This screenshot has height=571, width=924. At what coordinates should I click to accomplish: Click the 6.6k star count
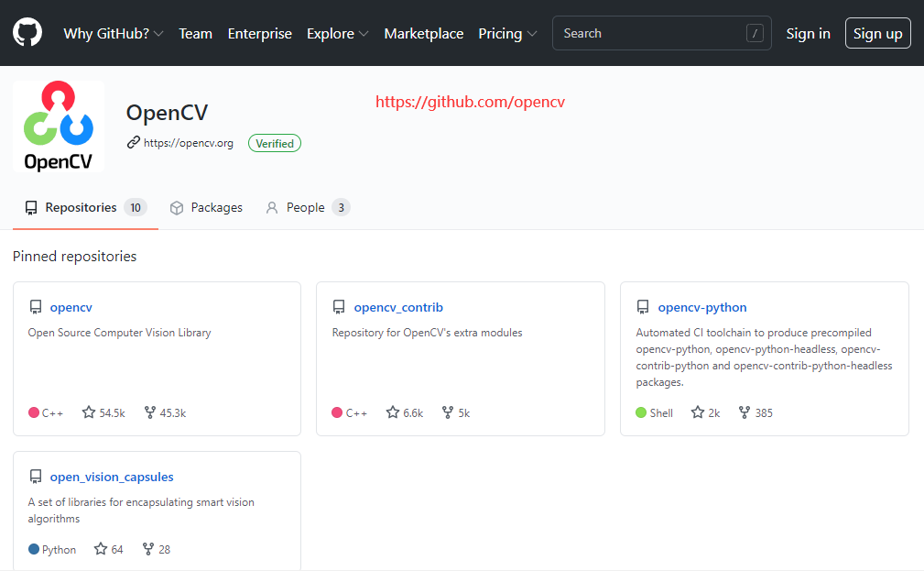click(413, 413)
